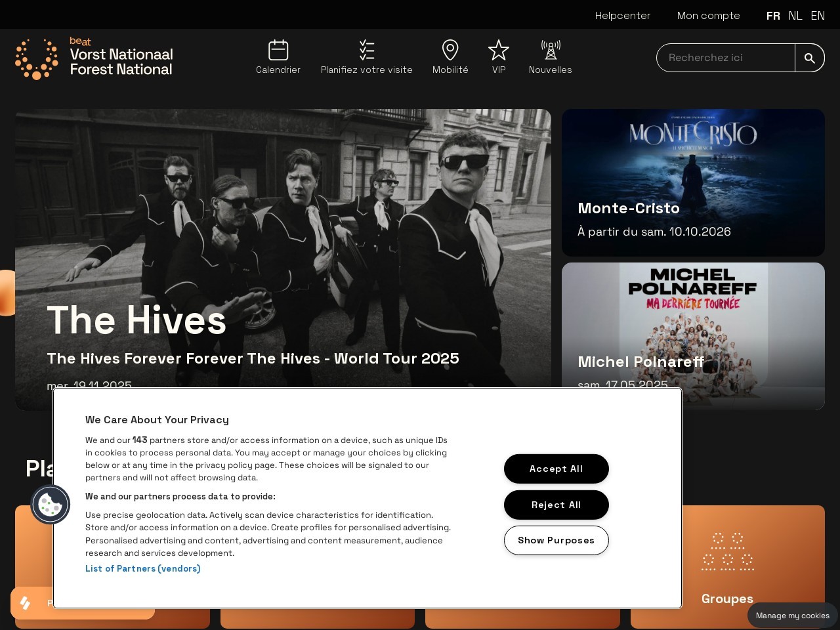Click the Nouvelles menu label
Viewport: 840px width, 630px height.
(551, 70)
